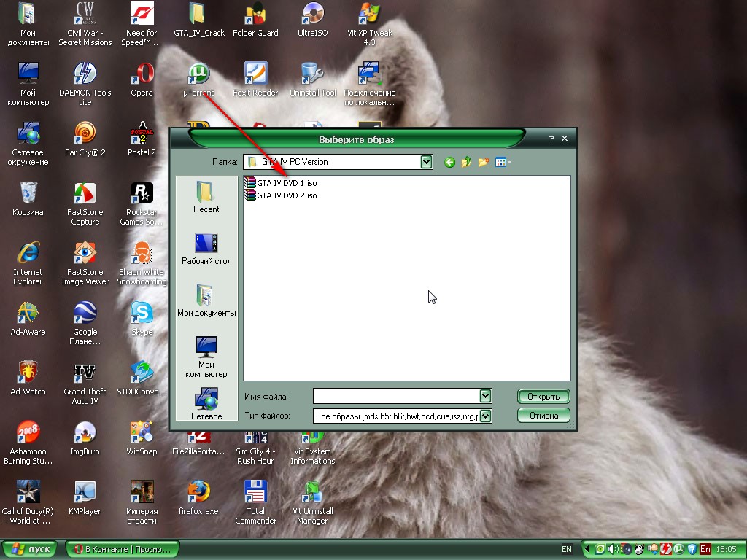Select the Need for Speed desktop shortcut
The image size is (747, 560).
pyautogui.click(x=142, y=25)
